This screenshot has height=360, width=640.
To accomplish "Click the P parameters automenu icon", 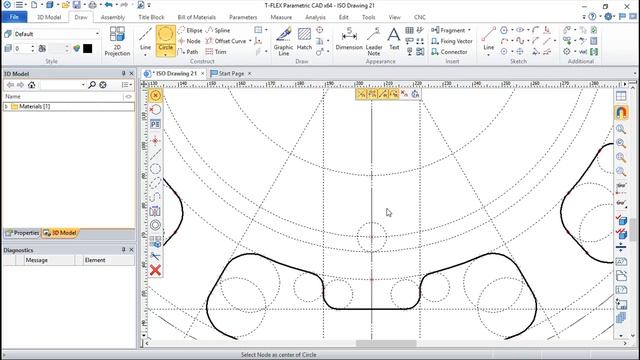I will coord(155,124).
